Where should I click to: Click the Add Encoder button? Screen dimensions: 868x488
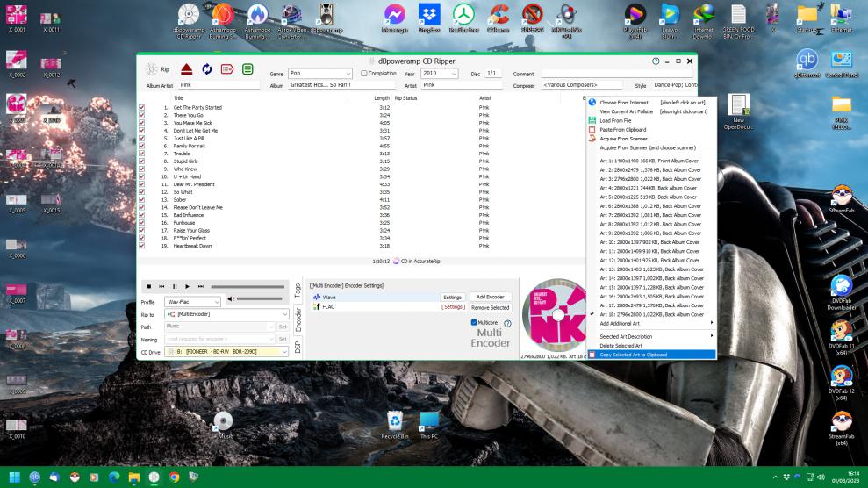pyautogui.click(x=491, y=298)
